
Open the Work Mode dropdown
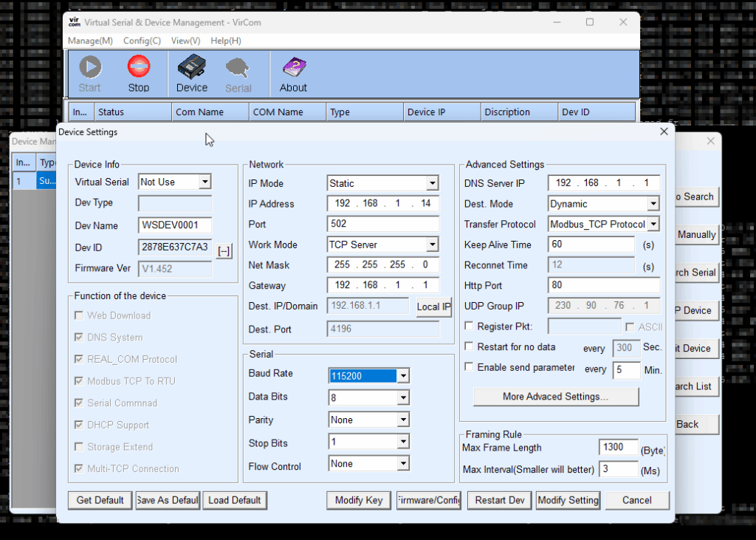coord(433,245)
